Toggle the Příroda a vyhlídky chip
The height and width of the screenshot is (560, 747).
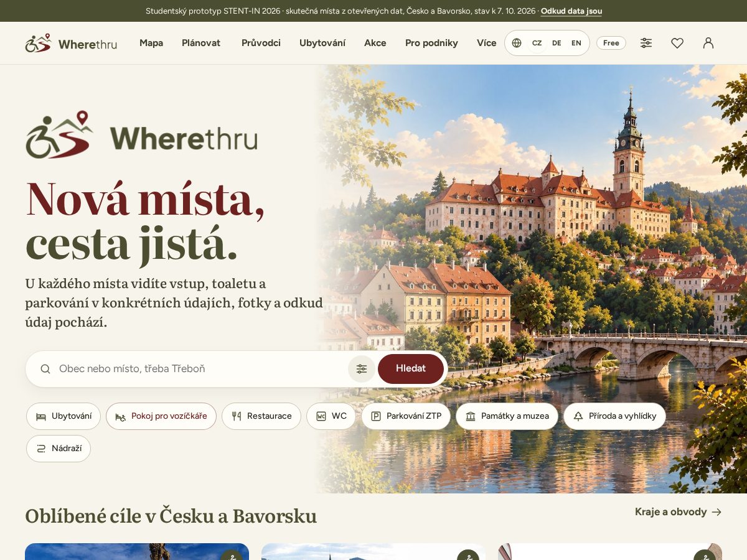pyautogui.click(x=614, y=416)
